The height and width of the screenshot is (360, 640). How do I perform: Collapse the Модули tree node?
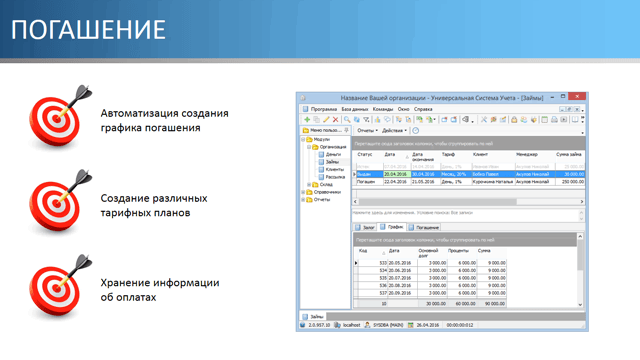303,140
